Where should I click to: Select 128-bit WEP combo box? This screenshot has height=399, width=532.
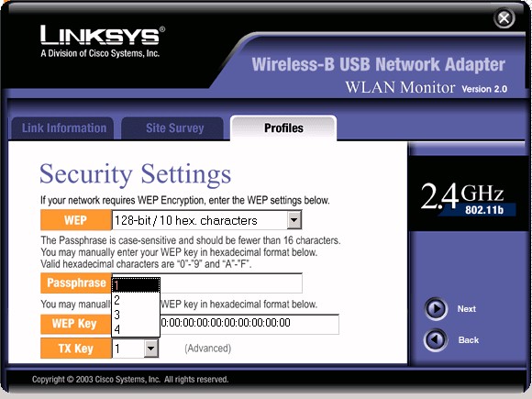coord(206,220)
